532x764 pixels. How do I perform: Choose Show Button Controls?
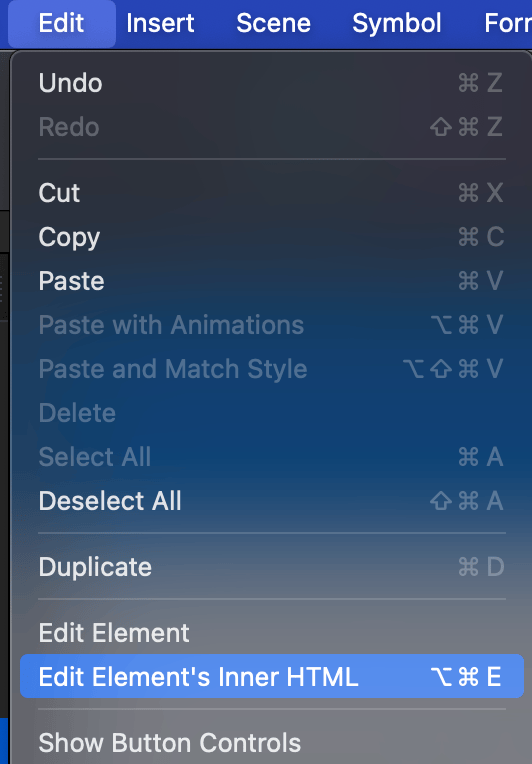(272, 743)
